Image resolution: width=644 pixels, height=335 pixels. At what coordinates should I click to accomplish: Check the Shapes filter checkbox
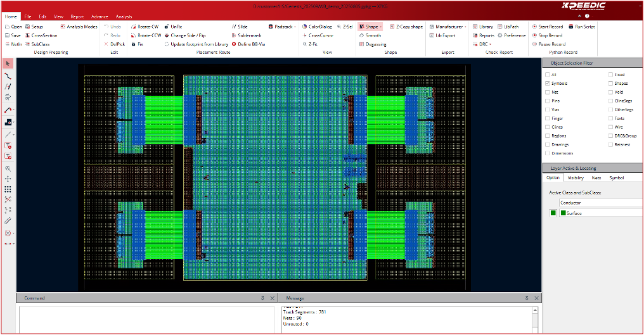(611, 83)
